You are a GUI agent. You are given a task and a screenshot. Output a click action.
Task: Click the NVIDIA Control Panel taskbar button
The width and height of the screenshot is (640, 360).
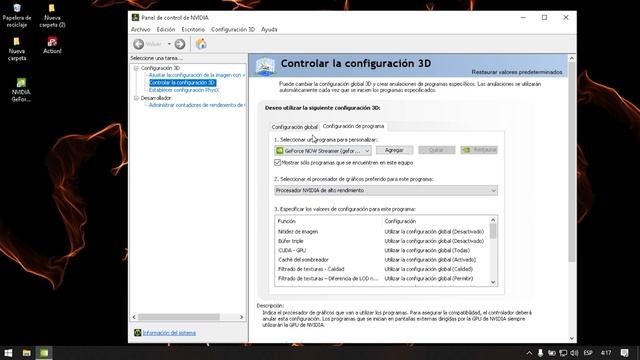pyautogui.click(x=44, y=353)
